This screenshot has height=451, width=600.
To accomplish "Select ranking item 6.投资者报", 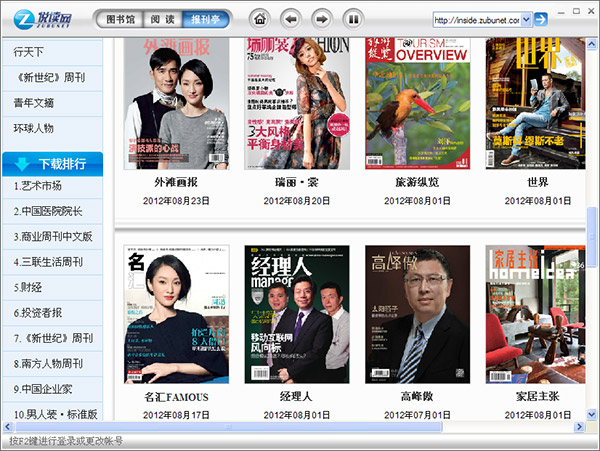I will click(52, 313).
